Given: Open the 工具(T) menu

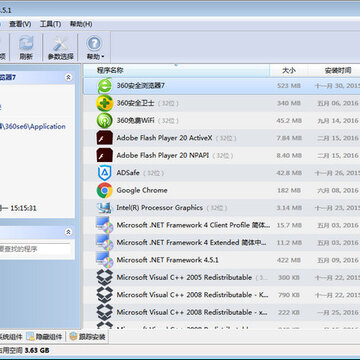Looking at the screenshot, I should click(50, 24).
